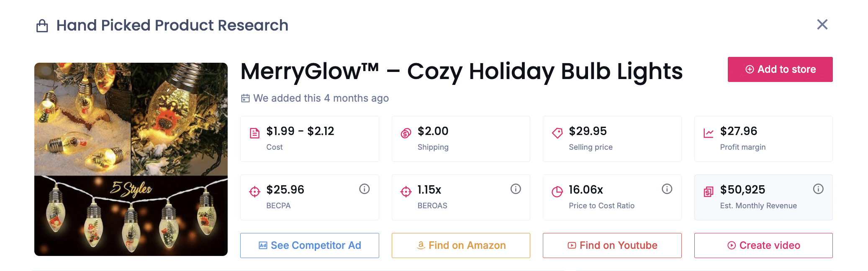Click the calendar icon next to the date

click(x=245, y=98)
